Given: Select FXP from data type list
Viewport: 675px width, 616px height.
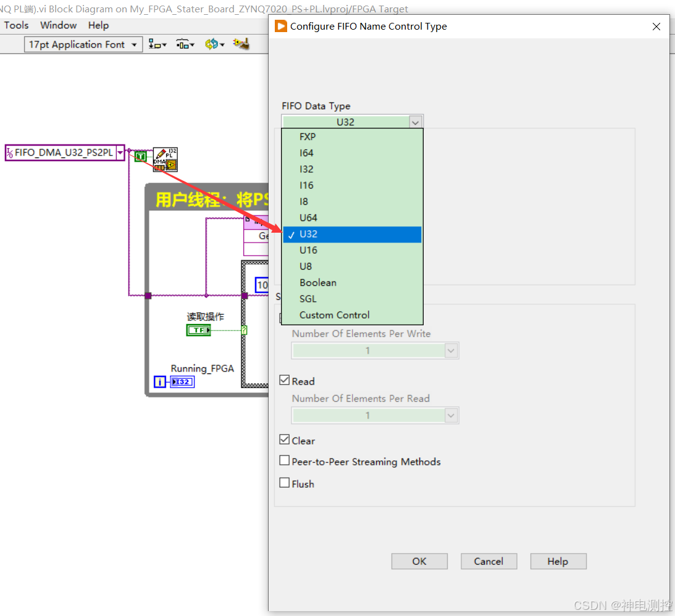Looking at the screenshot, I should 352,137.
